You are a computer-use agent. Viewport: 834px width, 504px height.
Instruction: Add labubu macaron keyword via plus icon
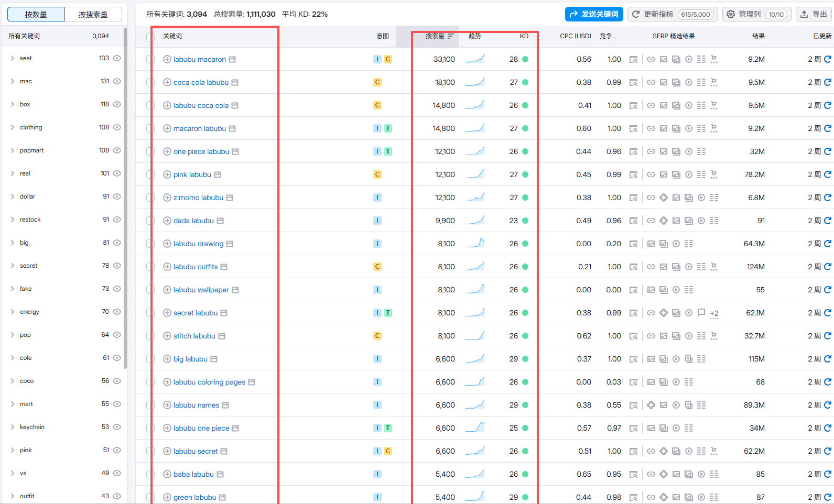[x=167, y=59]
